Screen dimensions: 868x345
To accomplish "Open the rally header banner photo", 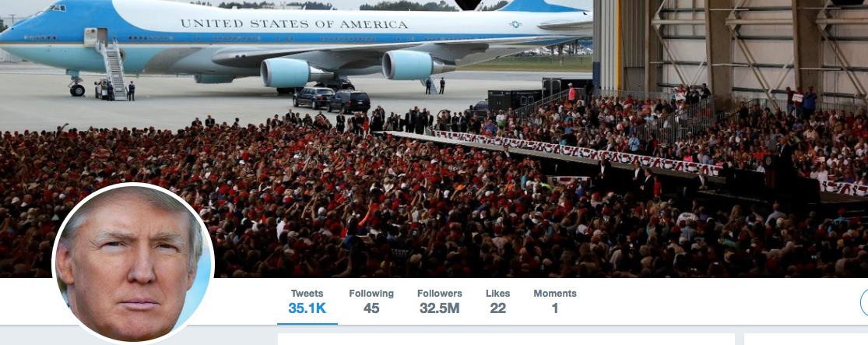I will [434, 139].
